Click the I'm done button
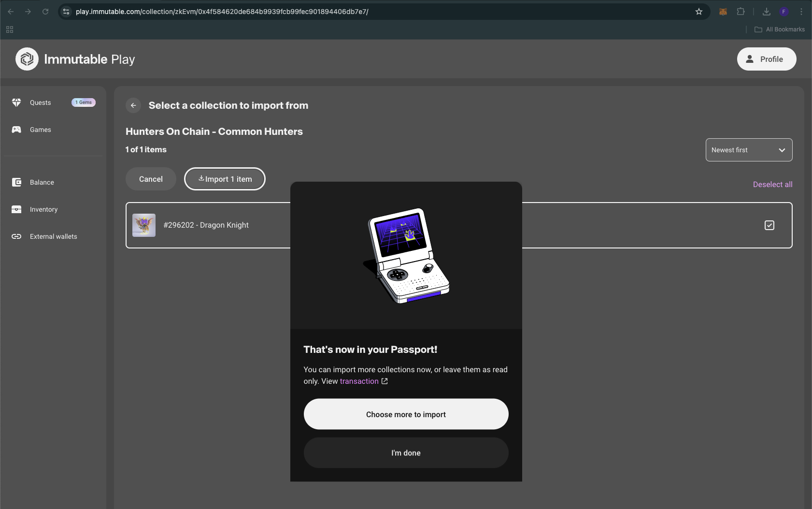This screenshot has width=812, height=509. pyautogui.click(x=406, y=453)
